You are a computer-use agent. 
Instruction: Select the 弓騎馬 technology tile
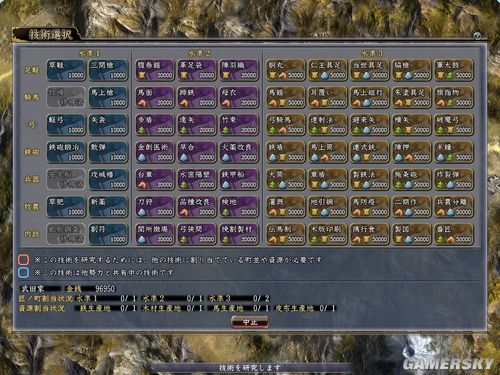coord(286,125)
